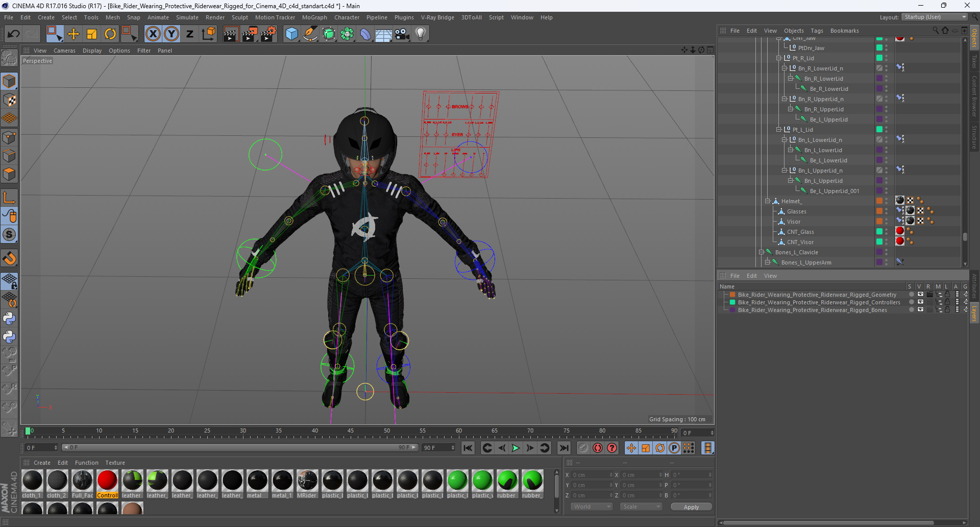Open viewport Cameras menu

64,51
